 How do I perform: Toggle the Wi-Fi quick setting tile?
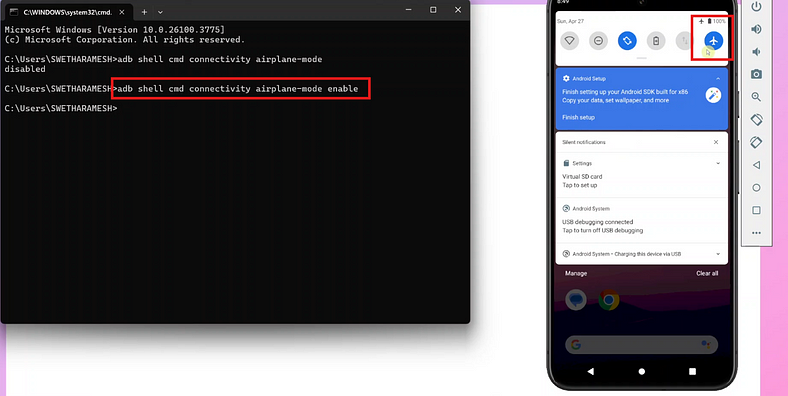coord(569,41)
